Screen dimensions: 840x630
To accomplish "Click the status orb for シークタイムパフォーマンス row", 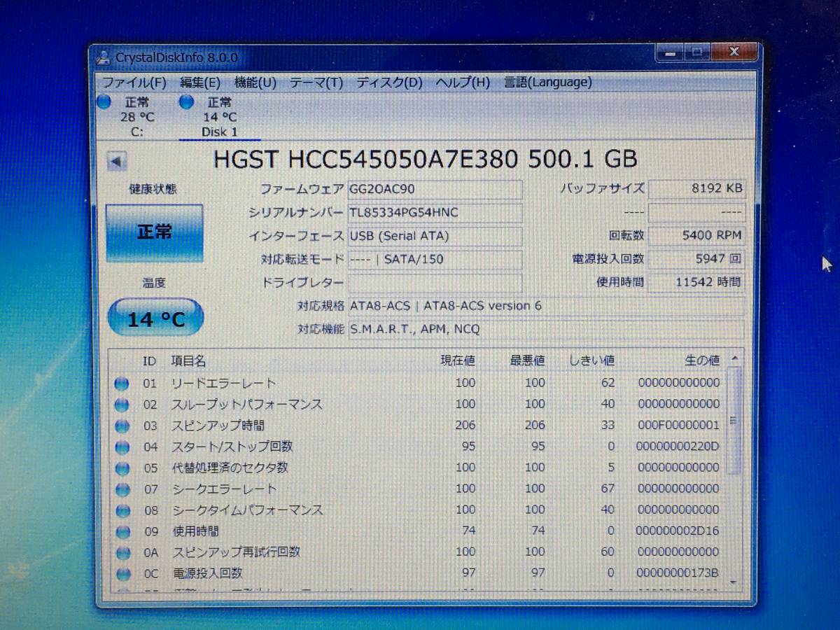I will coord(122,510).
